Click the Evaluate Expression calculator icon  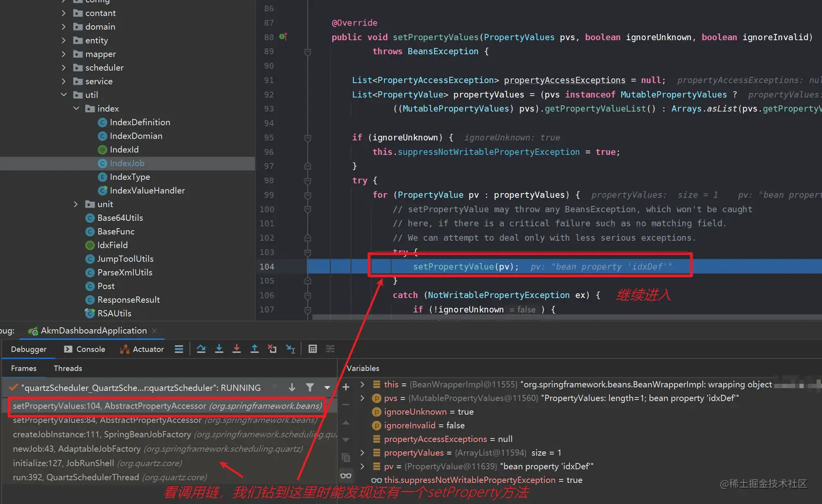pyautogui.click(x=313, y=349)
